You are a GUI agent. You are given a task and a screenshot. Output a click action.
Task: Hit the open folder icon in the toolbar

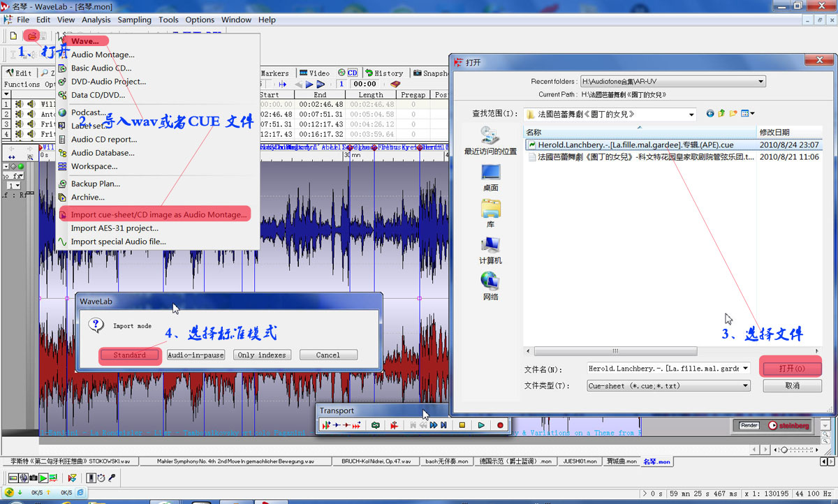31,36
